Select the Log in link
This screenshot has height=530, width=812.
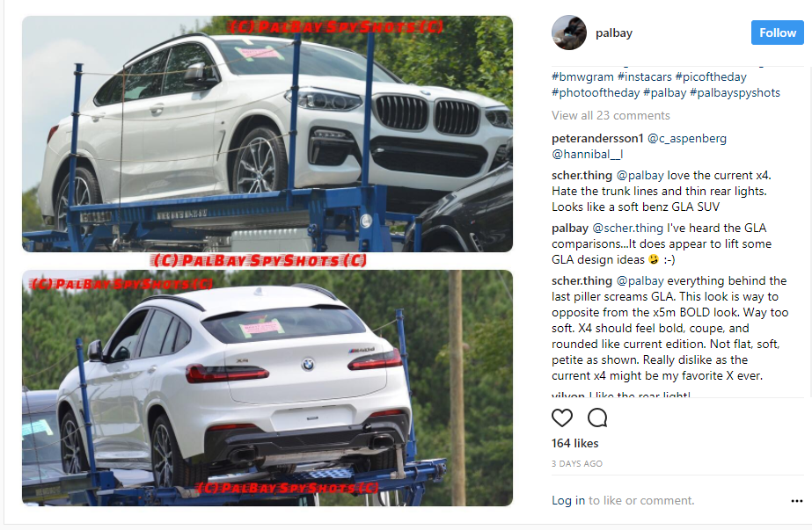[568, 500]
